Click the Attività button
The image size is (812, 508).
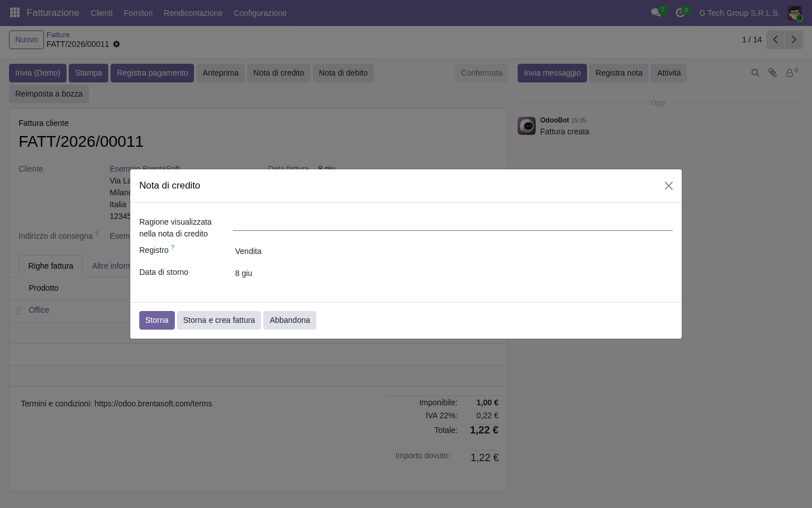(669, 73)
